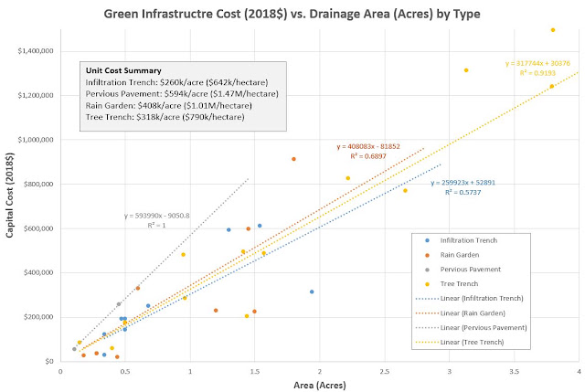Click the '3' x-axis tick label
Image resolution: width=585 pixels, height=392 pixels.
(x=449, y=372)
